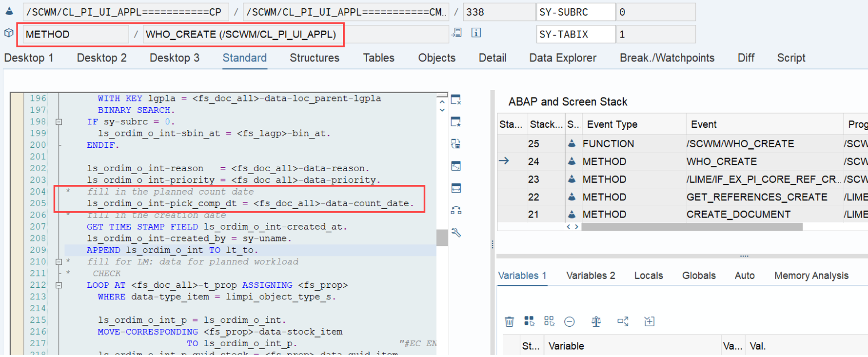
Task: Click the WHO_CREATE (/SCWM/CL_PI_UI_APPL) field
Action: point(296,34)
